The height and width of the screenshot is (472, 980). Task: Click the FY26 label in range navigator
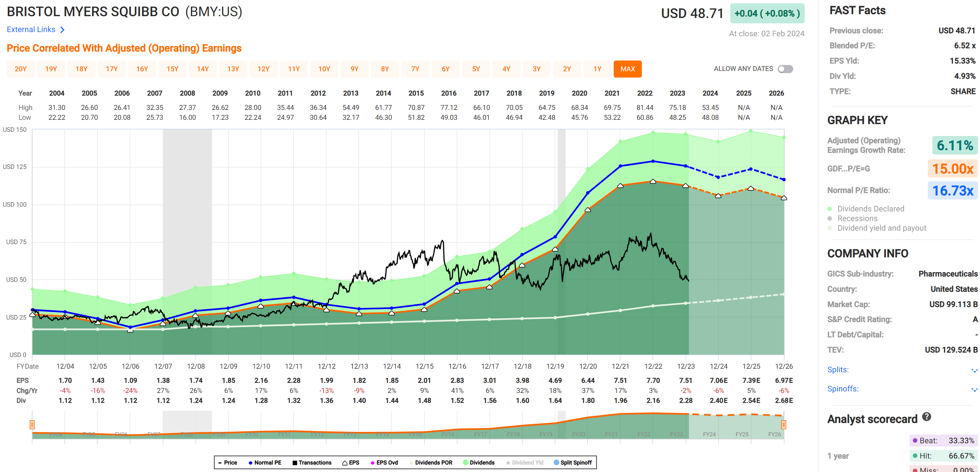[x=774, y=434]
